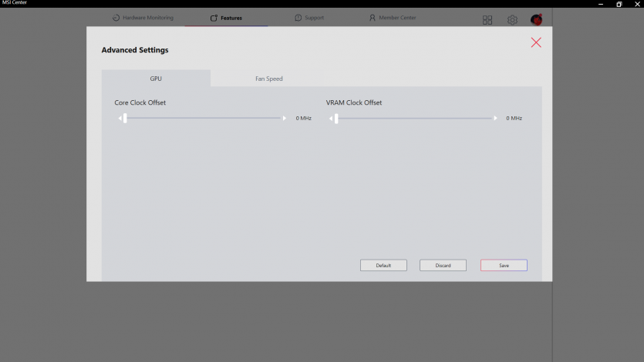Click the Core Clock Offset increase arrow

click(x=285, y=119)
